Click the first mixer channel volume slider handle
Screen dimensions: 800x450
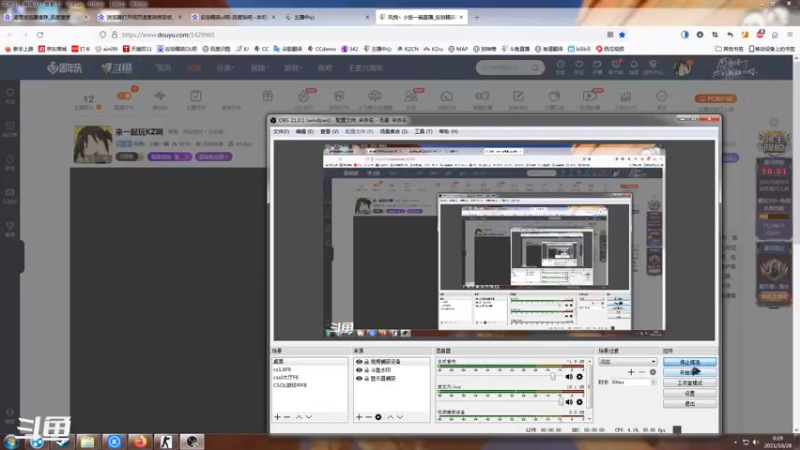pyautogui.click(x=553, y=377)
